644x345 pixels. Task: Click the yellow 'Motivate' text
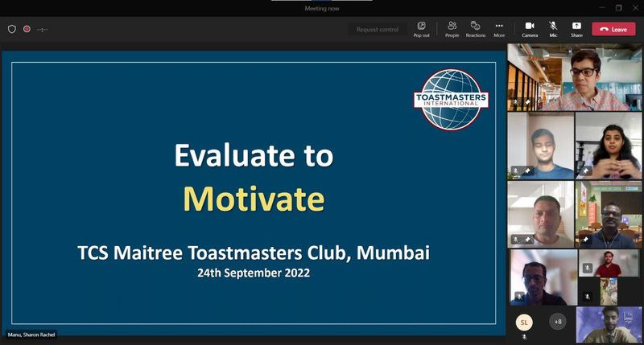[254, 199]
